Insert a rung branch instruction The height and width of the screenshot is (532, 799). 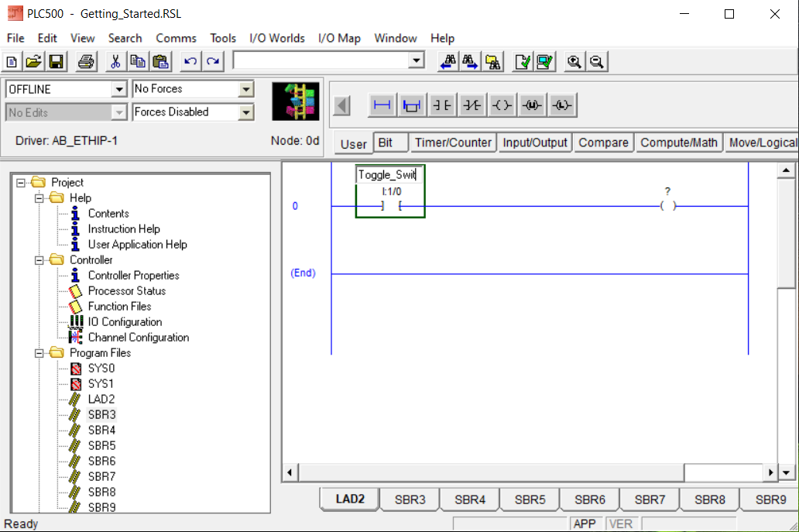pyautogui.click(x=412, y=105)
